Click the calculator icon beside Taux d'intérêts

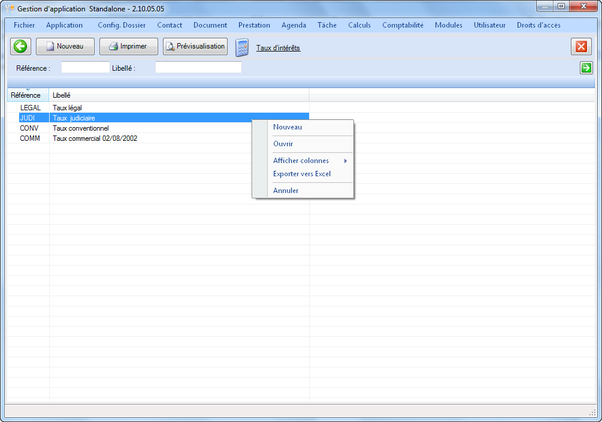tap(242, 47)
